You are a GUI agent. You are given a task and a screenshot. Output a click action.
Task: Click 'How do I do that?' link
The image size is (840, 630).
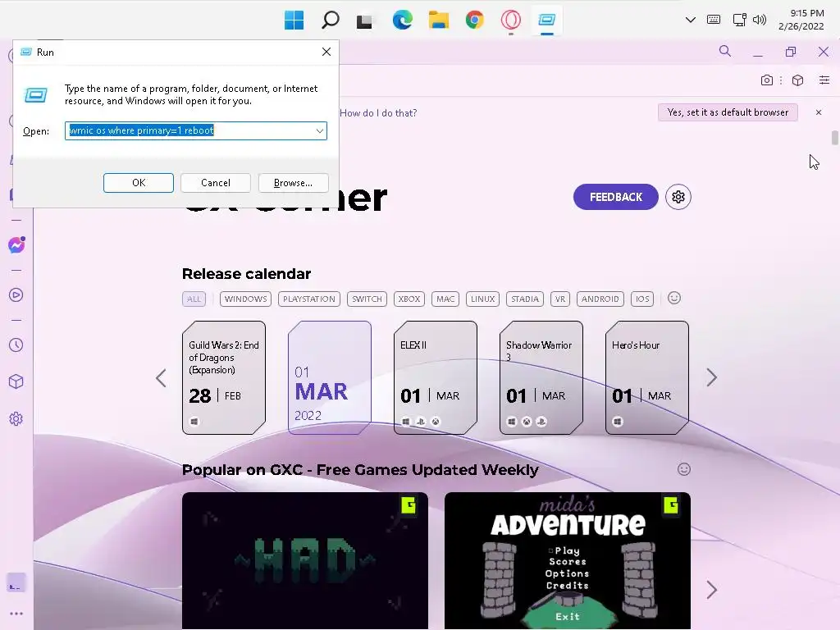[378, 113]
